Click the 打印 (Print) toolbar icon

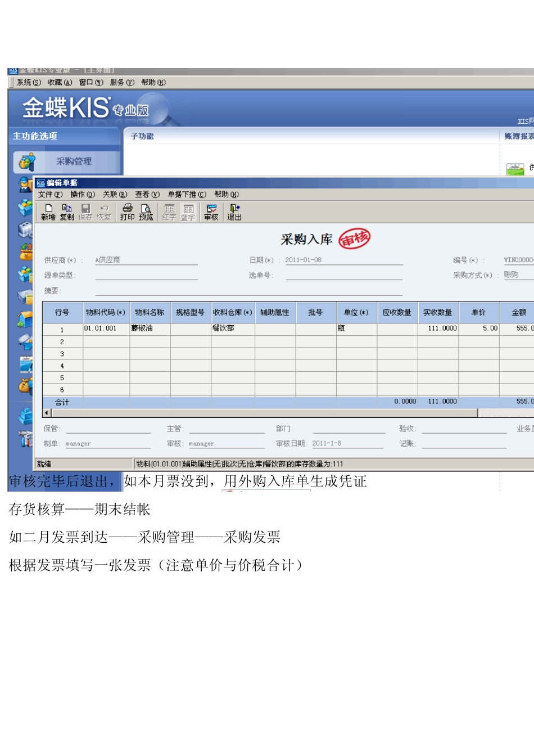pyautogui.click(x=128, y=212)
